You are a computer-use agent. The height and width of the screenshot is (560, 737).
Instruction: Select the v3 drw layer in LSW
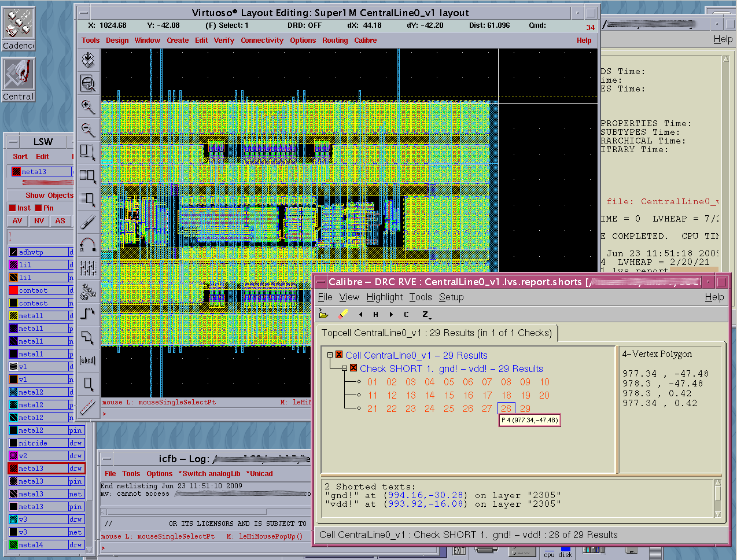point(46,520)
